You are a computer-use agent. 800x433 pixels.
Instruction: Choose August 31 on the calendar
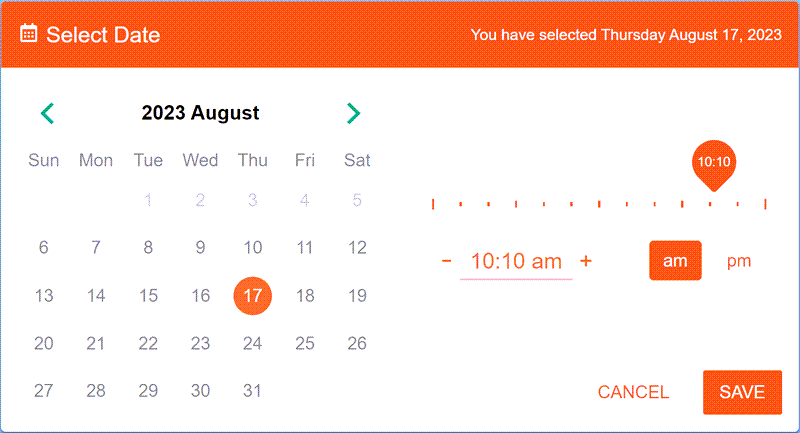click(x=253, y=391)
